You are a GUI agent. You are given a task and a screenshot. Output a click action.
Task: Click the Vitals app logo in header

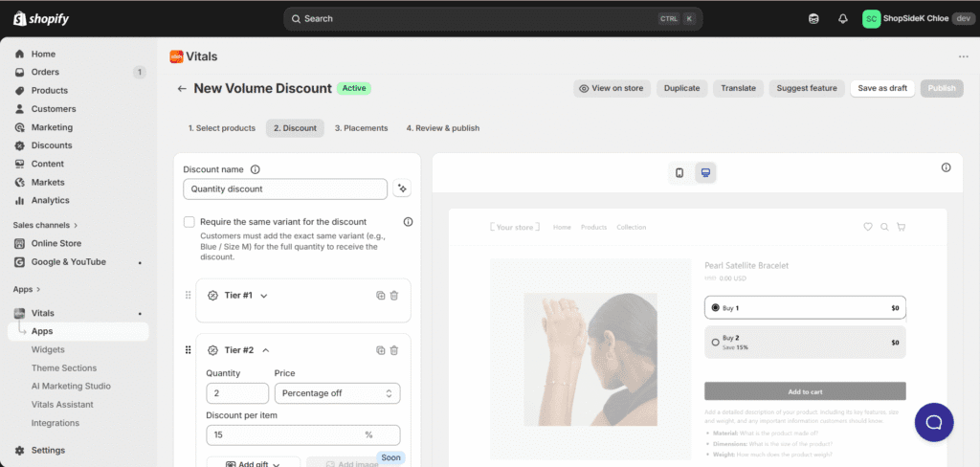tap(176, 56)
